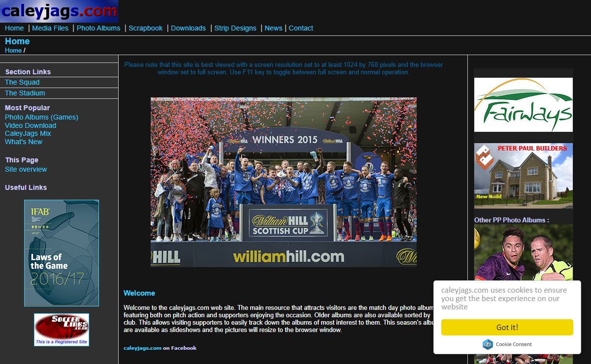Click the screen resolution notice text

point(284,68)
